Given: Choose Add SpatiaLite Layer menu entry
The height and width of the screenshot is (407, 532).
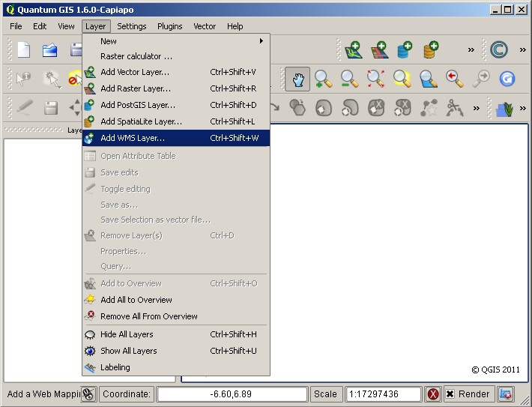Looking at the screenshot, I should (176, 121).
